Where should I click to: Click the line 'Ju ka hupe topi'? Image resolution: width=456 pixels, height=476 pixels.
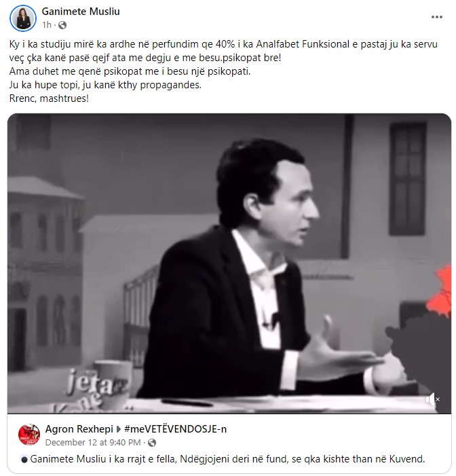point(105,85)
